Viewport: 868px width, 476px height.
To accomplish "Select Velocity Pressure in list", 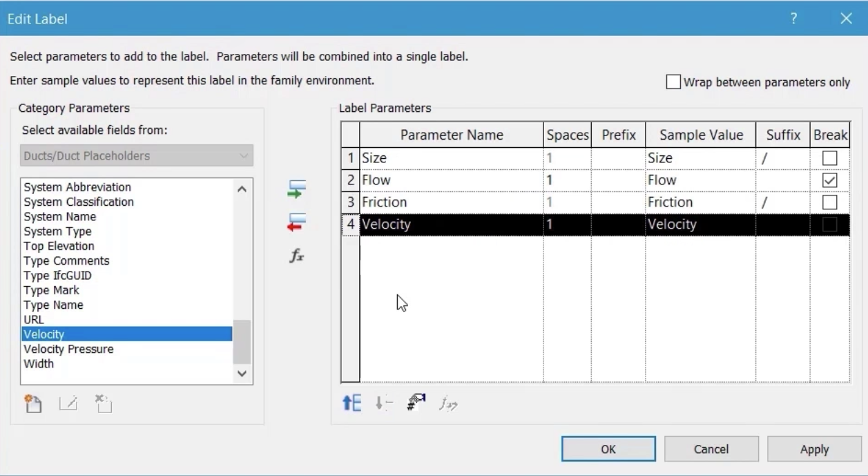I will (x=68, y=349).
